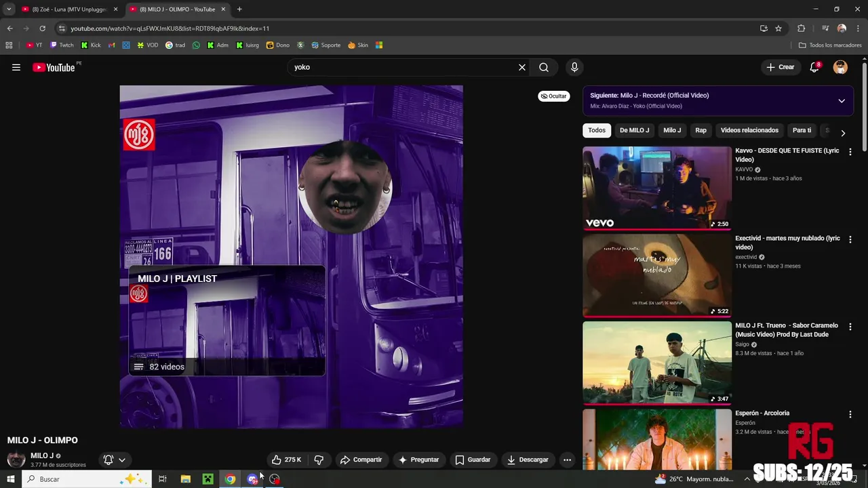
Task: Click the Crear button
Action: coord(780,67)
